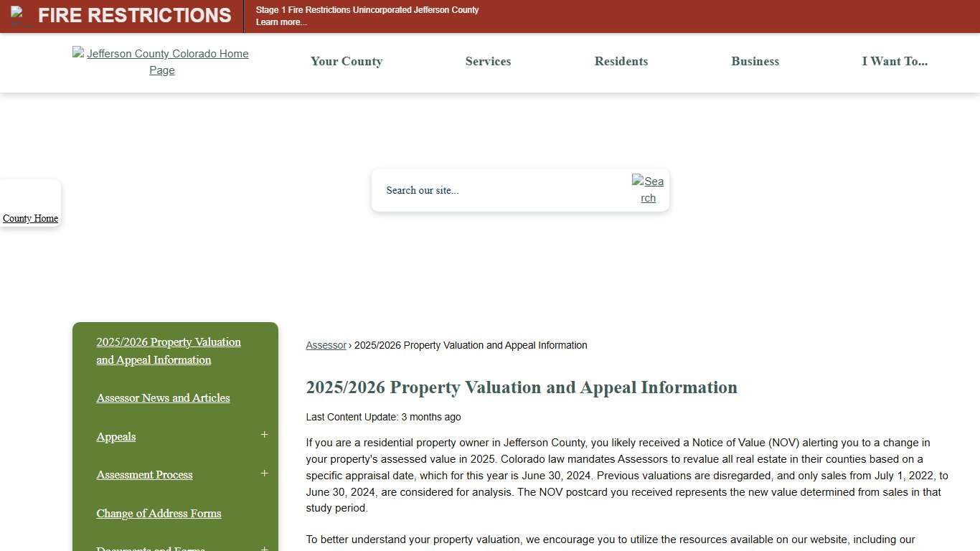Image resolution: width=980 pixels, height=551 pixels.
Task: Select Assessor News and Articles
Action: 163,397
